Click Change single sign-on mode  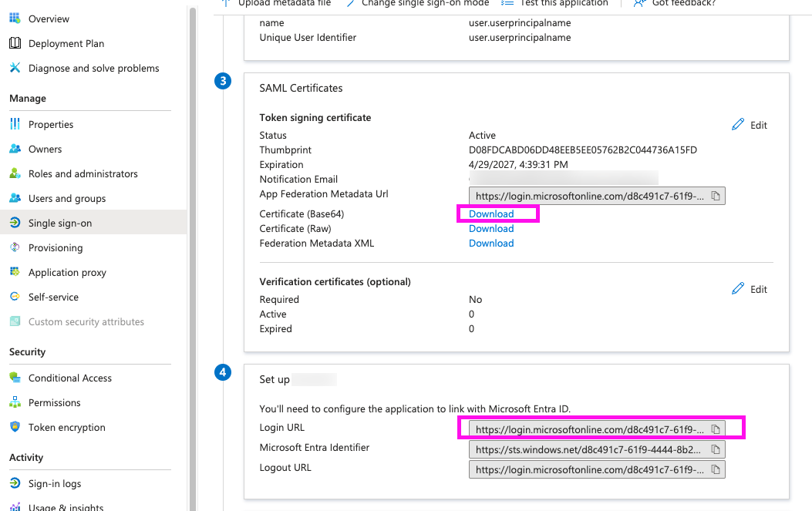pos(425,3)
